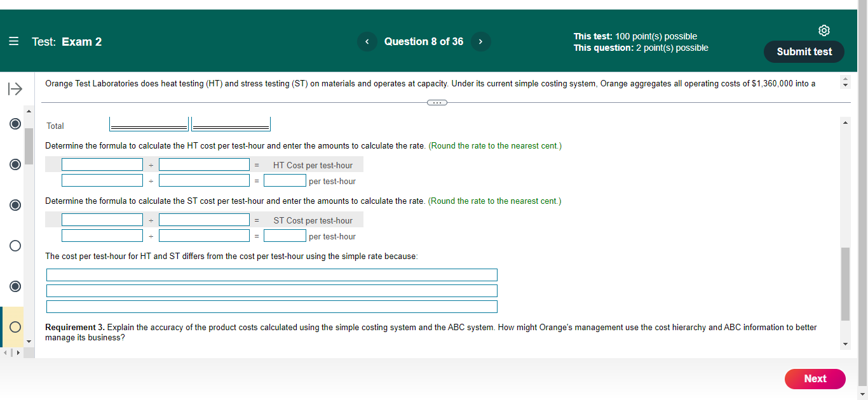This screenshot has width=868, height=400.
Task: Expand the problem statement via the ellipsis handle
Action: coord(437,102)
